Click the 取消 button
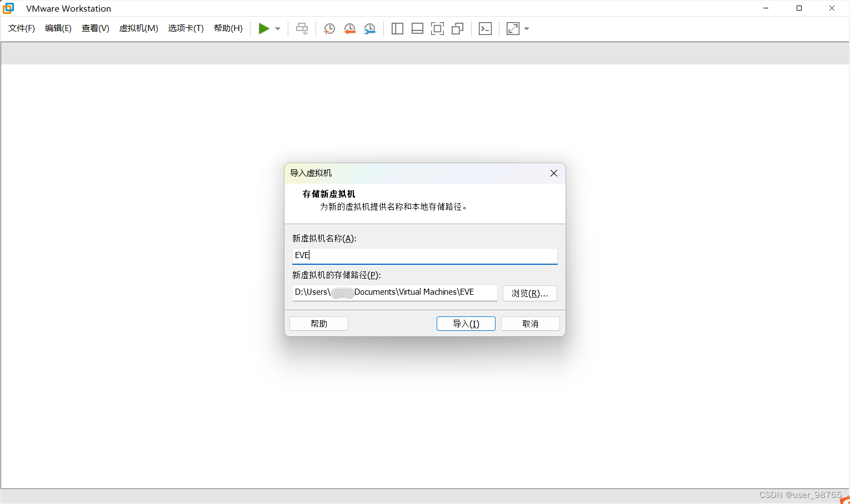Image resolution: width=850 pixels, height=504 pixels. (531, 324)
